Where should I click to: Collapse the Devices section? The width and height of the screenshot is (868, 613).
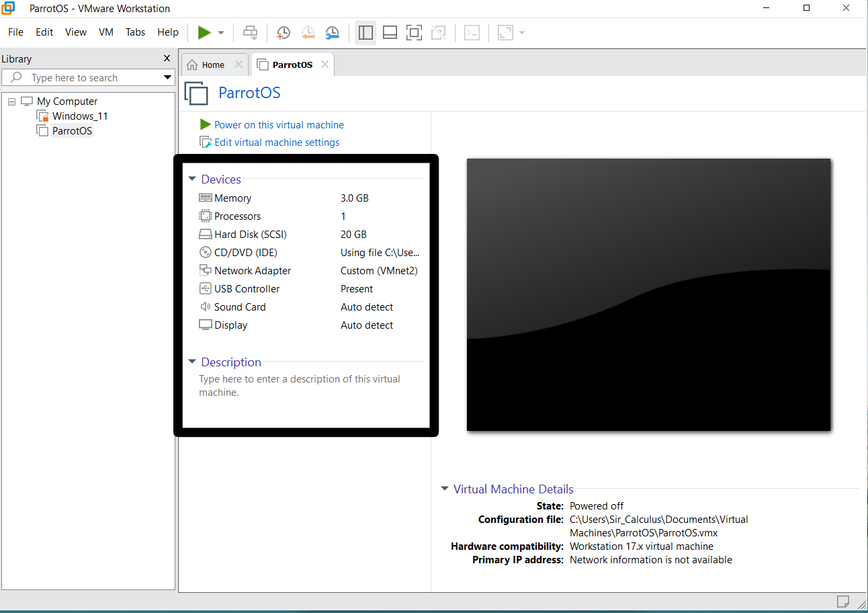[x=192, y=179]
